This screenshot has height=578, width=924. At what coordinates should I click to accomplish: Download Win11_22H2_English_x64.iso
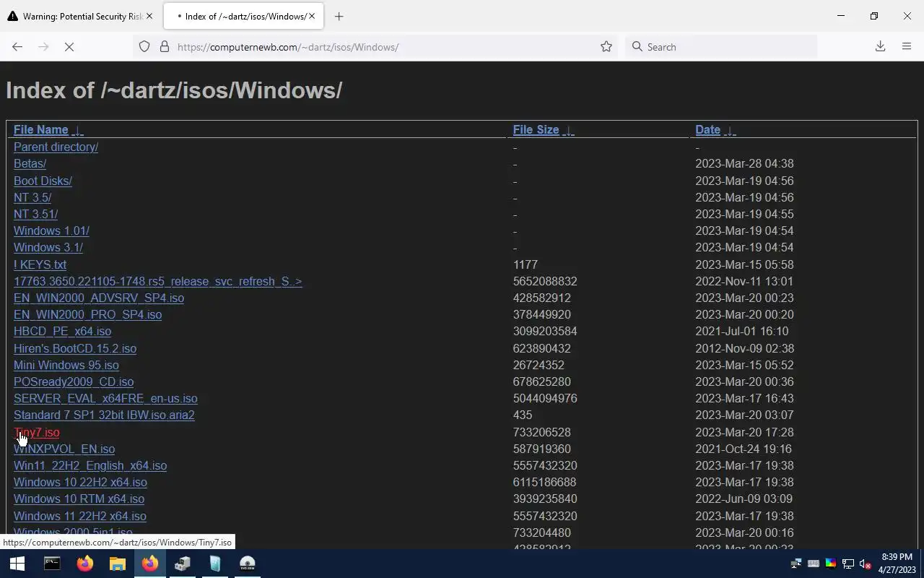coord(90,465)
